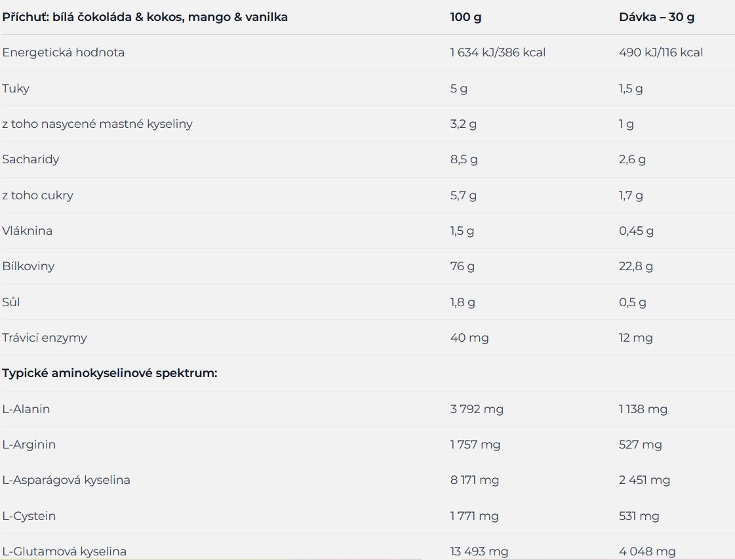This screenshot has height=560, width=735.
Task: Select the L-Arginin 527 mg value
Action: point(641,444)
